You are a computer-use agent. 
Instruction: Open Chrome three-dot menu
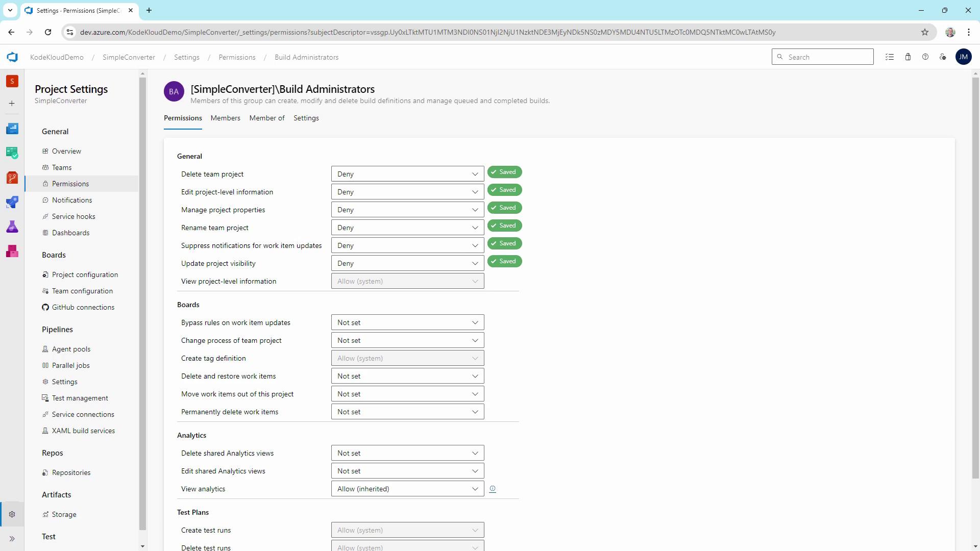(969, 32)
